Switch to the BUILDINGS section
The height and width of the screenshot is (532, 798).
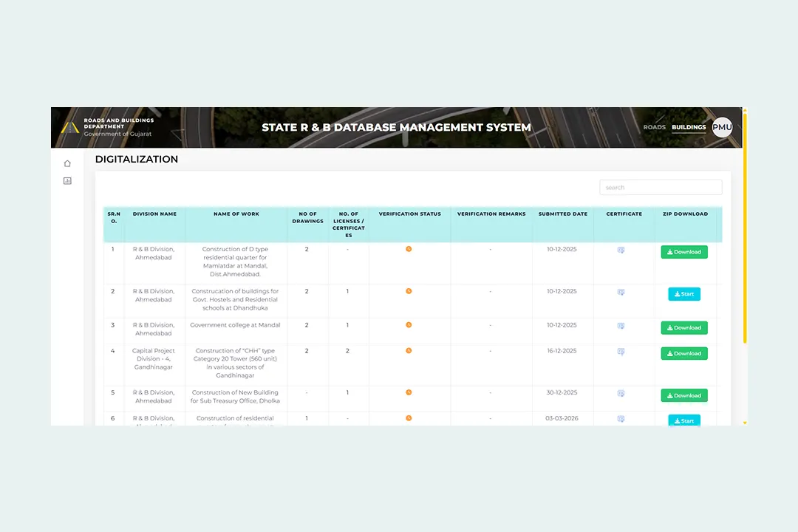tap(689, 127)
